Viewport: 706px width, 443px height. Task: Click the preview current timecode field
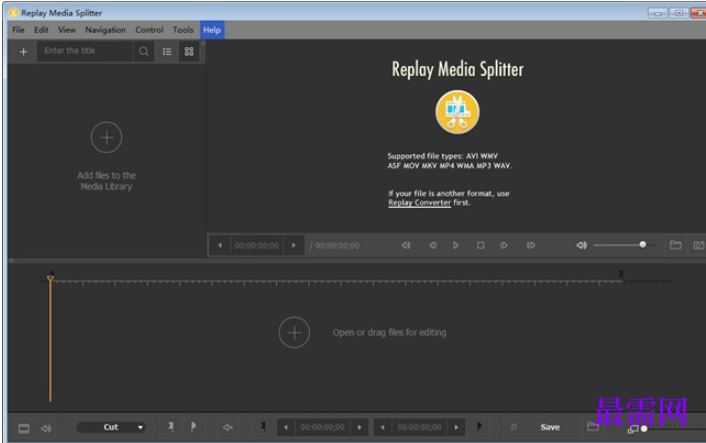pyautogui.click(x=257, y=245)
